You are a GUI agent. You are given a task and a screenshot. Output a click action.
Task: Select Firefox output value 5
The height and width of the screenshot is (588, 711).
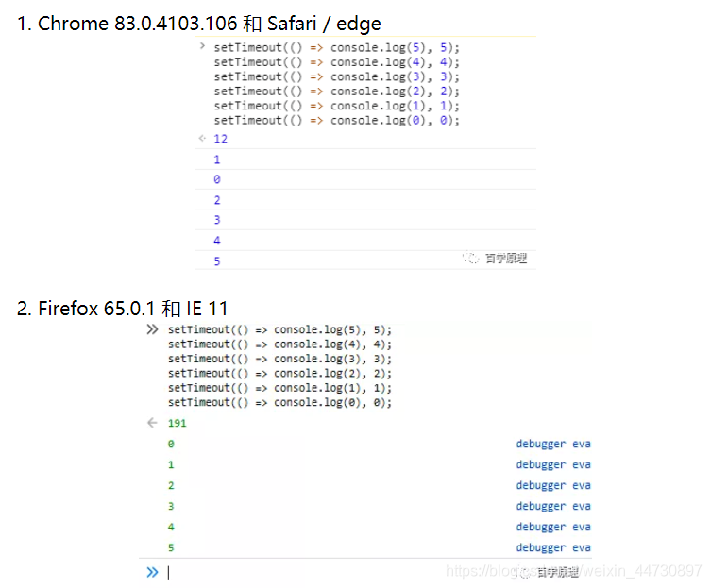pyautogui.click(x=171, y=547)
